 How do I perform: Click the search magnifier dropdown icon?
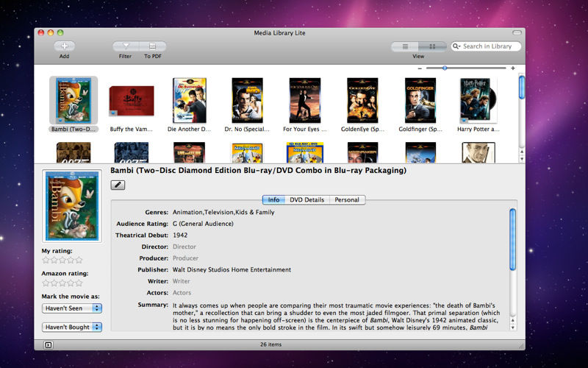coord(456,46)
